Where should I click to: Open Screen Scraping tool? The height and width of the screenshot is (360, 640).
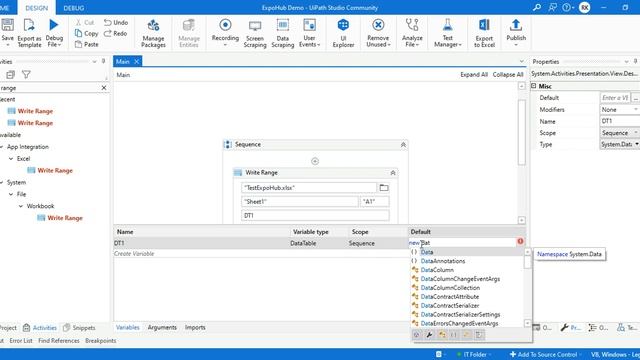coord(255,33)
